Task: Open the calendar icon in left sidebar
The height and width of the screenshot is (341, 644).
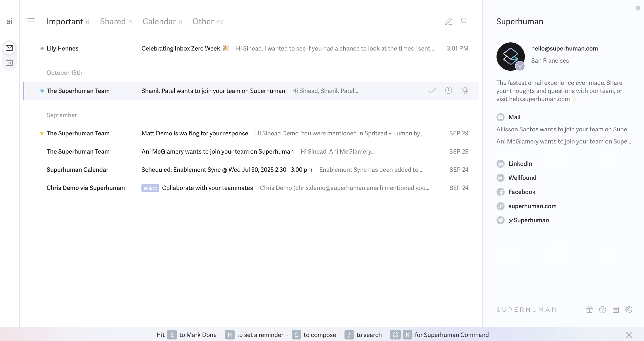Action: (x=9, y=63)
